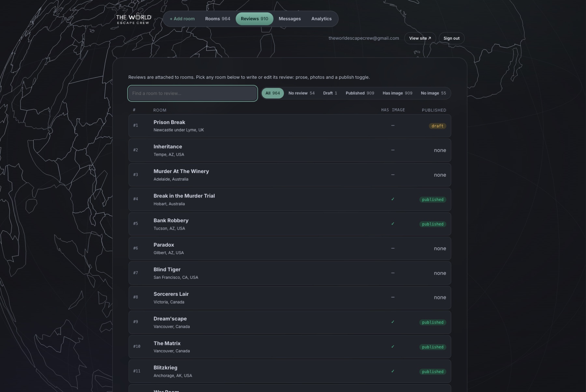Open the Prison Break room row
The image size is (586, 392).
pos(290,126)
